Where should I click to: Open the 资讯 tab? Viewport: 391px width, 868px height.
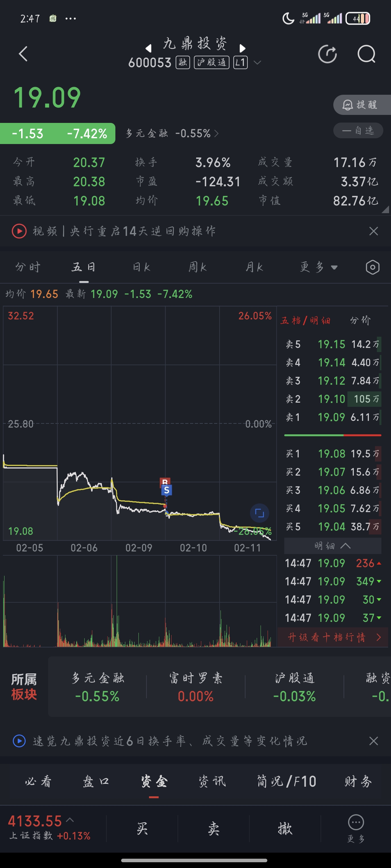212,781
